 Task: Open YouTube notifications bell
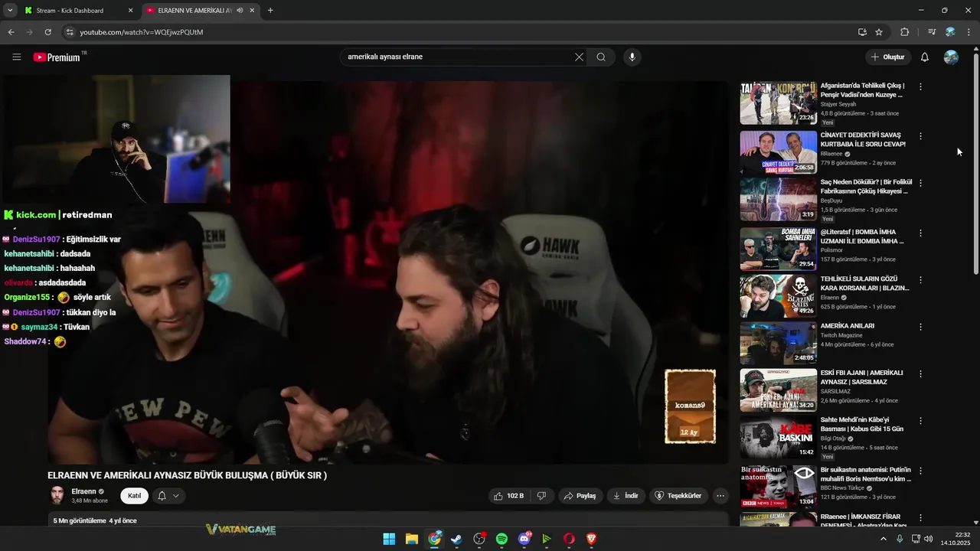tap(924, 57)
